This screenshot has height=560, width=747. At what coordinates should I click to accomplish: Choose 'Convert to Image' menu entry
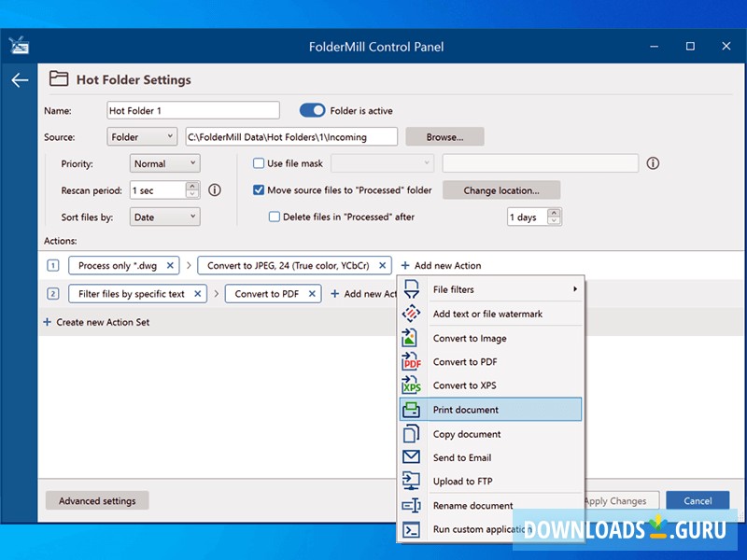click(x=491, y=338)
